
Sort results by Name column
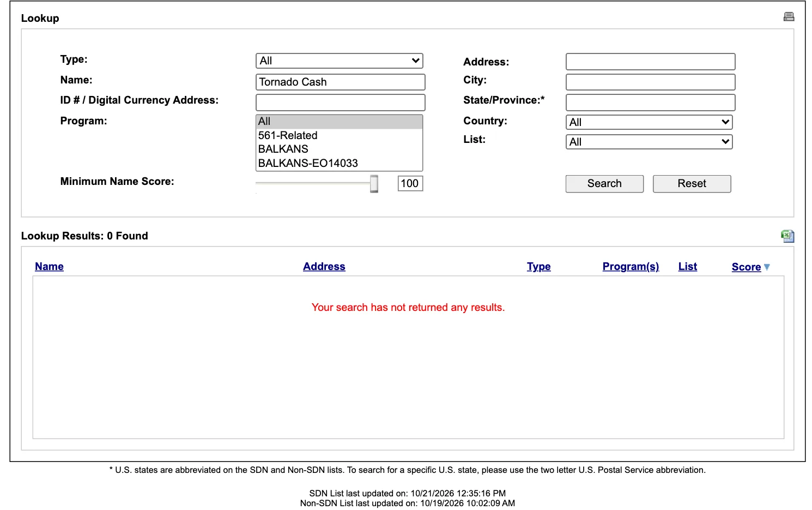click(49, 266)
